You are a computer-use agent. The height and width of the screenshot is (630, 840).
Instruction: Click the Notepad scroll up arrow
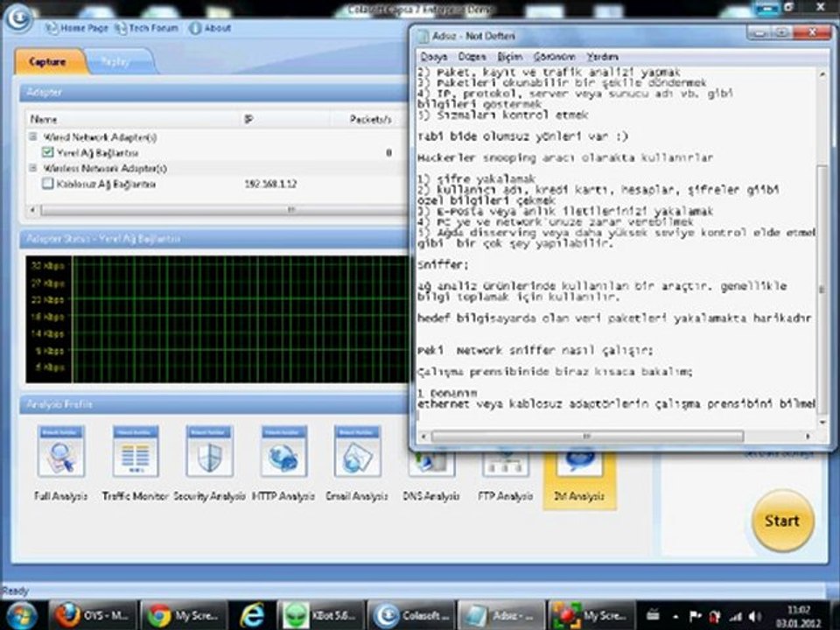click(x=822, y=73)
